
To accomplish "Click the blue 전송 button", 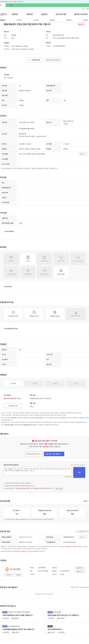I will pyautogui.click(x=79, y=473).
